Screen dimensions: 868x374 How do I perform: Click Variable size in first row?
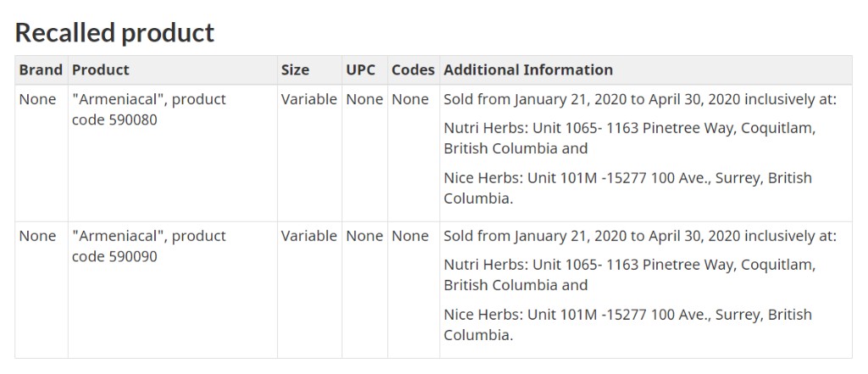tap(309, 100)
